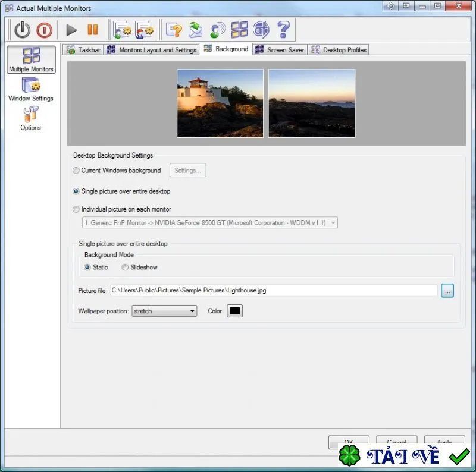Switch to Monitors Layout and Settings tab

coord(152,50)
